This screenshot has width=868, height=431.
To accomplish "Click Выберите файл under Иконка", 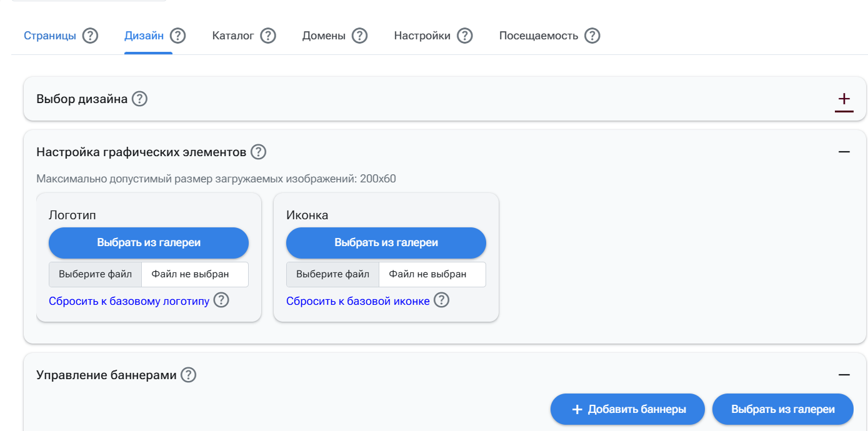I will point(332,274).
